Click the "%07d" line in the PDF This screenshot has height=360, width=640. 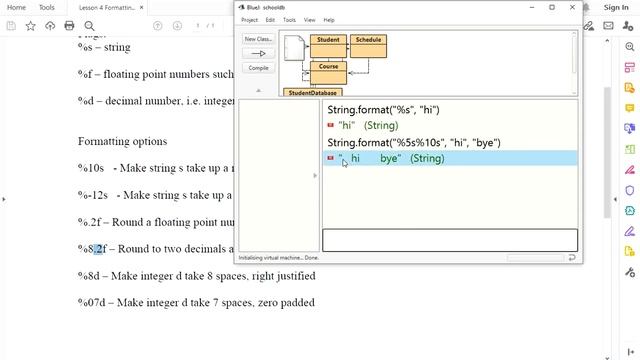[x=196, y=302]
